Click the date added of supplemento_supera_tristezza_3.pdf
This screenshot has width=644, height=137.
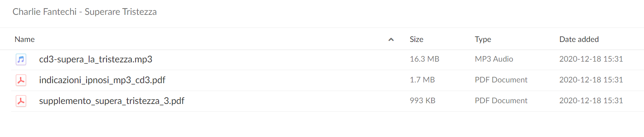pyautogui.click(x=591, y=101)
